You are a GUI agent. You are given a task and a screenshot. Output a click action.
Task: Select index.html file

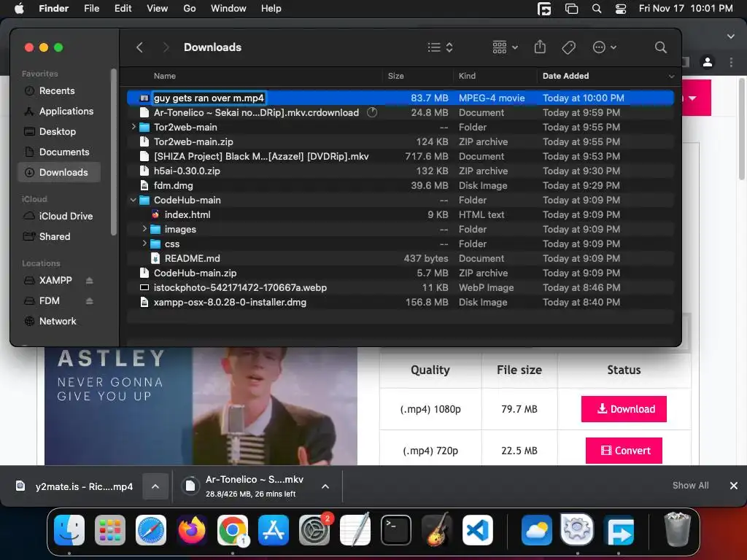tap(400, 215)
